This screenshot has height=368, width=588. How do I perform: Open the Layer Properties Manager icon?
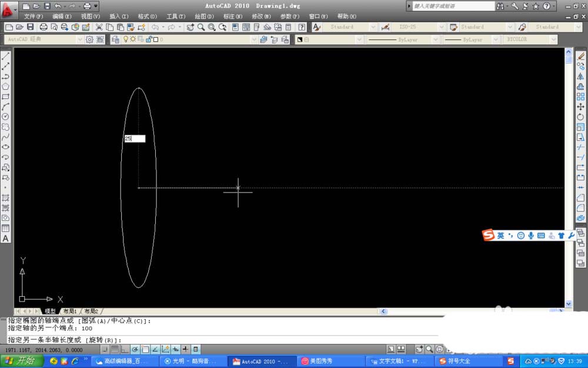(x=115, y=39)
